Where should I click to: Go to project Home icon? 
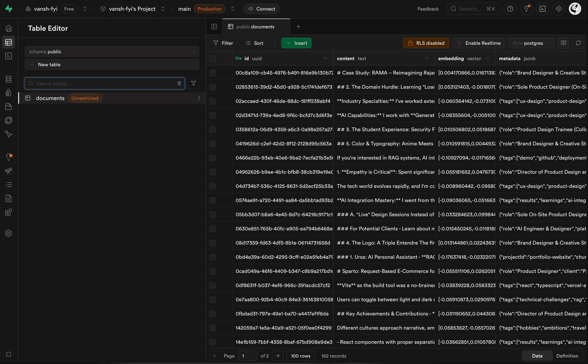pos(9,28)
